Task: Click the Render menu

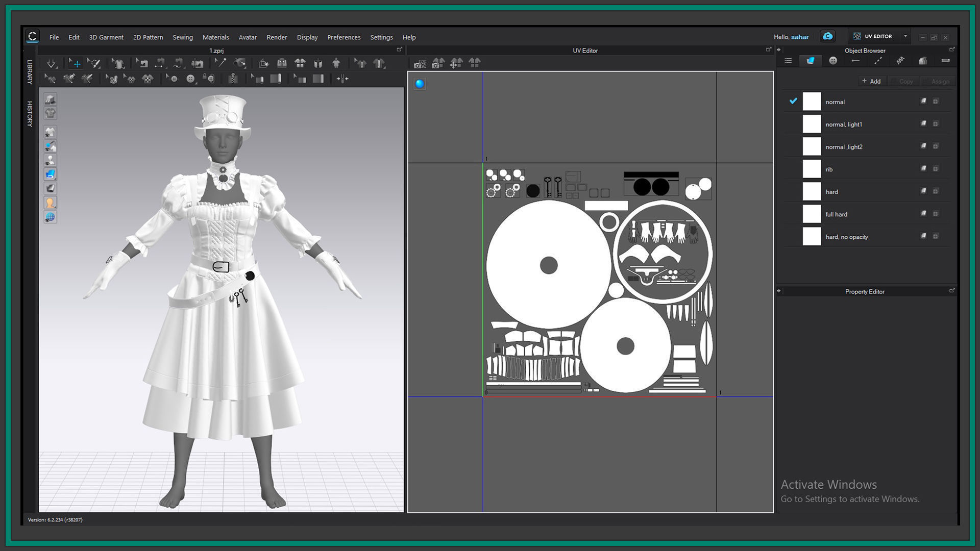Action: click(x=277, y=37)
